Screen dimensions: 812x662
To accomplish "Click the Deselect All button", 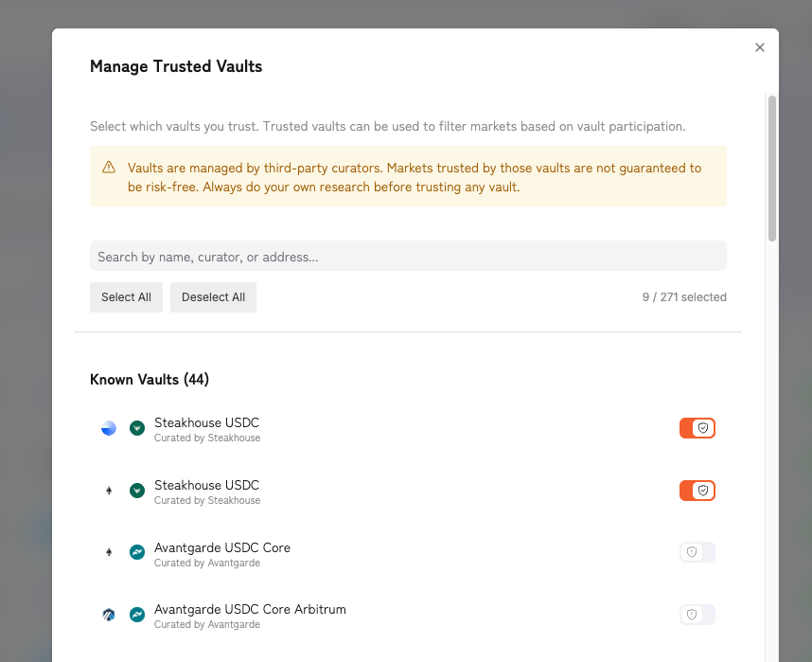I will pyautogui.click(x=213, y=297).
